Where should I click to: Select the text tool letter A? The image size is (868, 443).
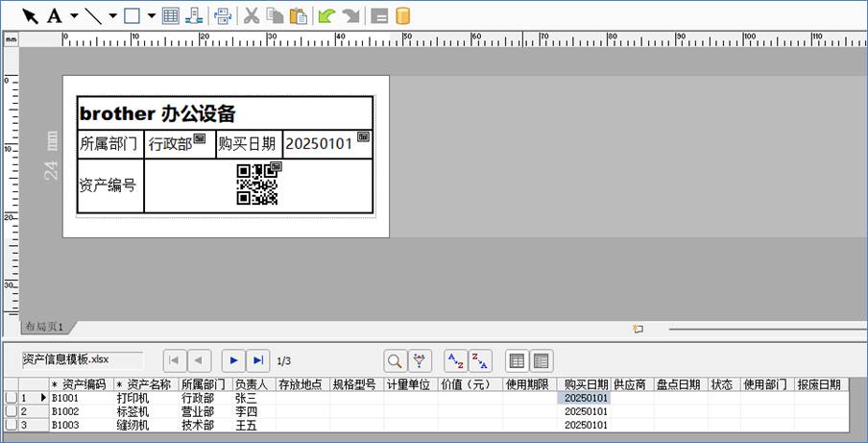point(54,16)
